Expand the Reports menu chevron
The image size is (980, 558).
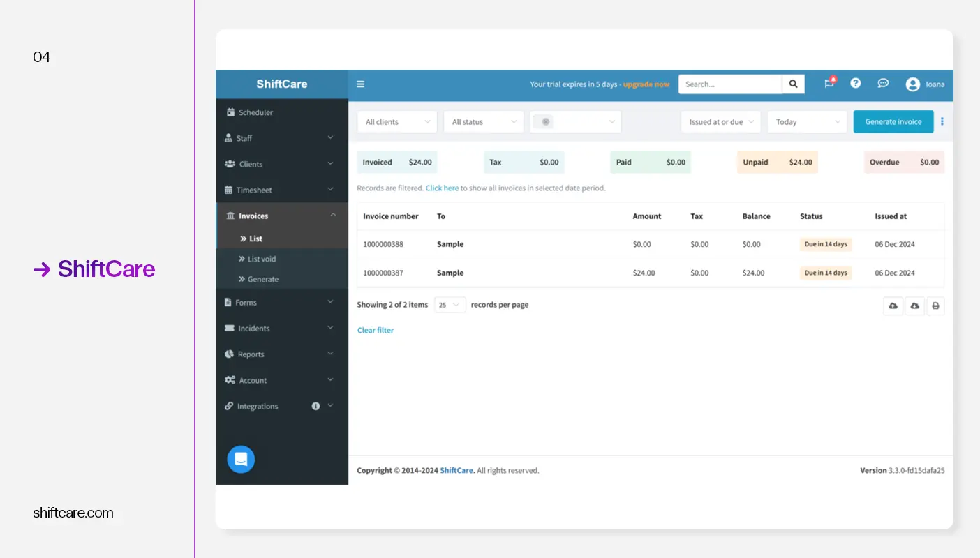tap(330, 354)
